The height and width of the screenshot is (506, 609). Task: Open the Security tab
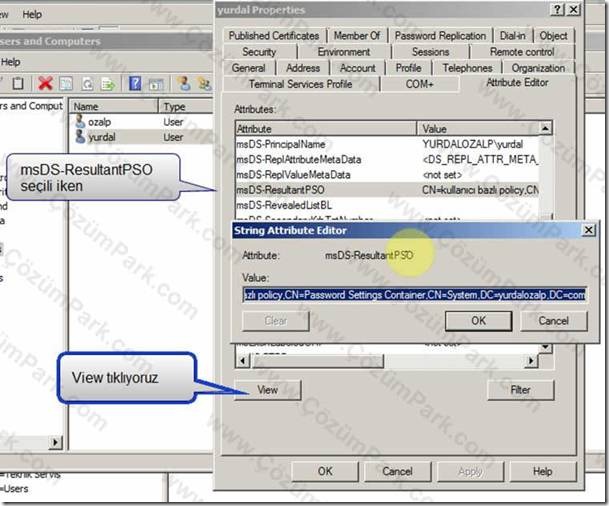259,52
